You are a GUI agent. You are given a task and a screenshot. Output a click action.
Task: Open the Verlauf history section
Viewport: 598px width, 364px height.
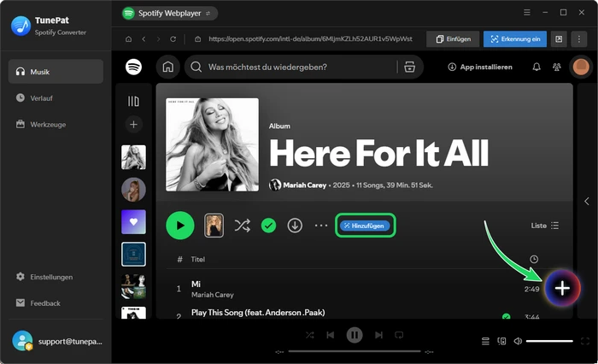click(x=56, y=98)
